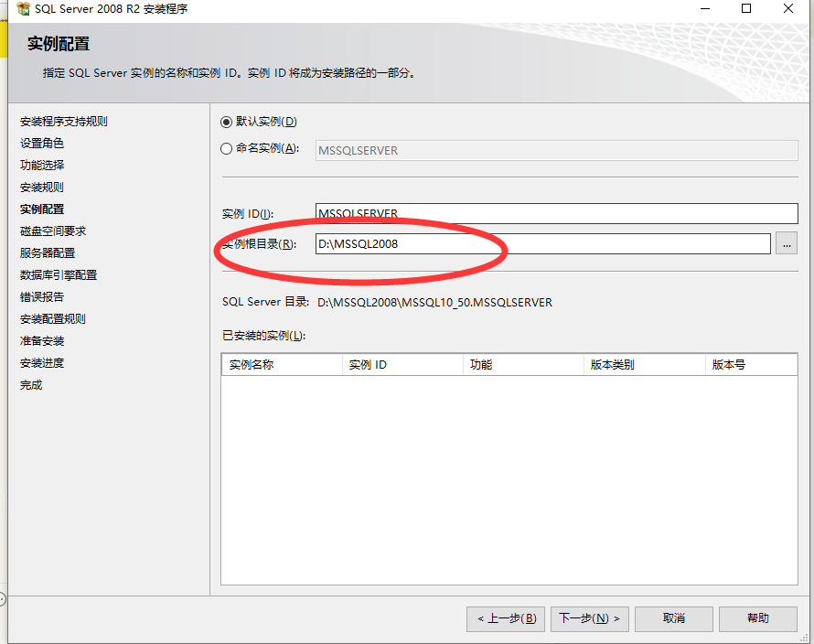814x644 pixels.
Task: Select 错误报告 step in sidebar
Action: [42, 297]
